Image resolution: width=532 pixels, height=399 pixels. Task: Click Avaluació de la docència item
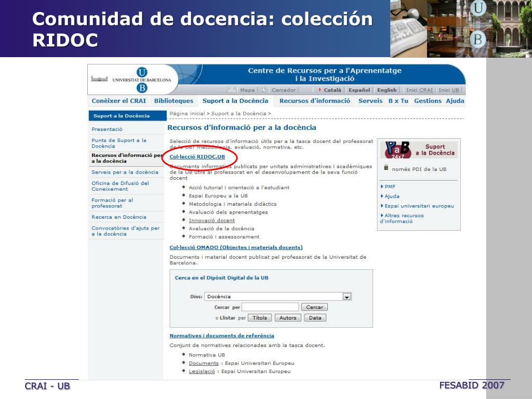coord(221,229)
